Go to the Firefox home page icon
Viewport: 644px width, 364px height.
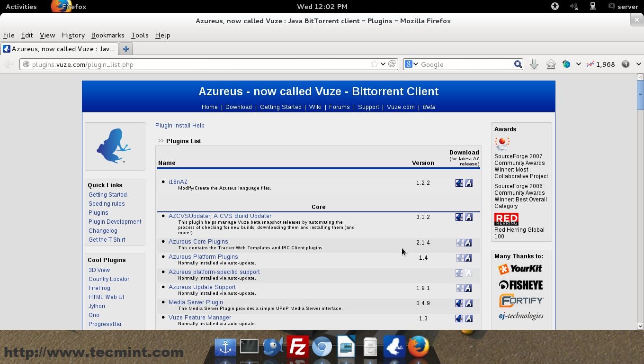coord(551,64)
